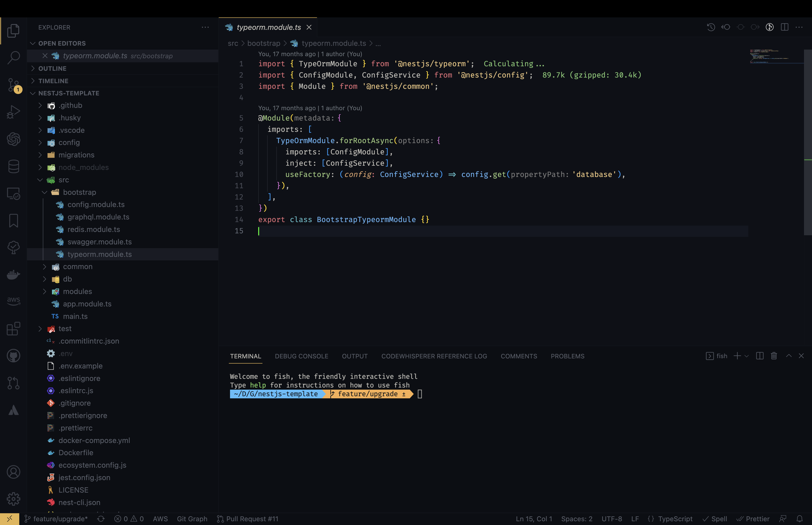
Task: Click the feature/upgrade branch indicator
Action: tap(56, 519)
